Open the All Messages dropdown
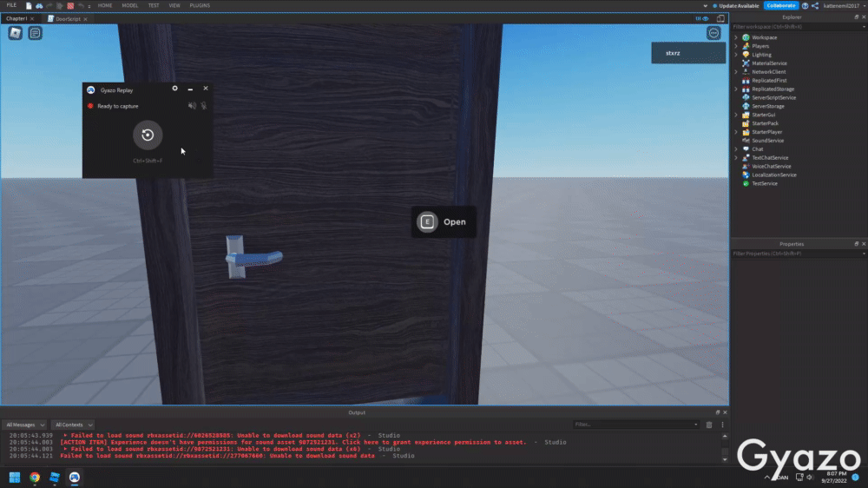Screen dimensions: 868x488 point(25,425)
